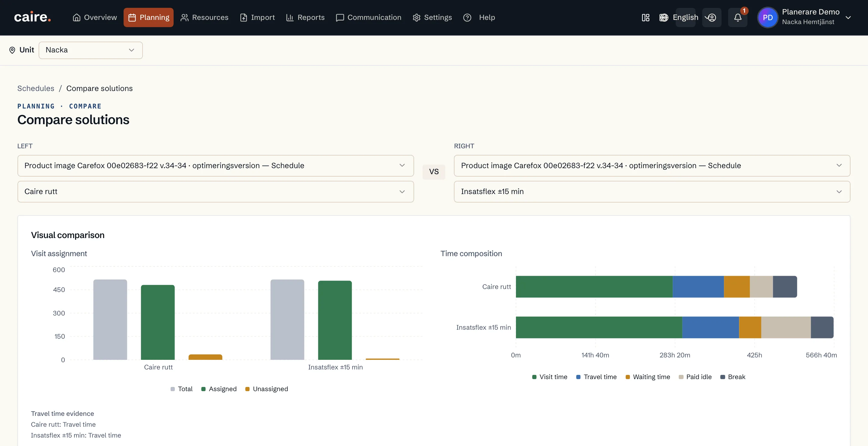Open the notifications bell

[x=737, y=17]
